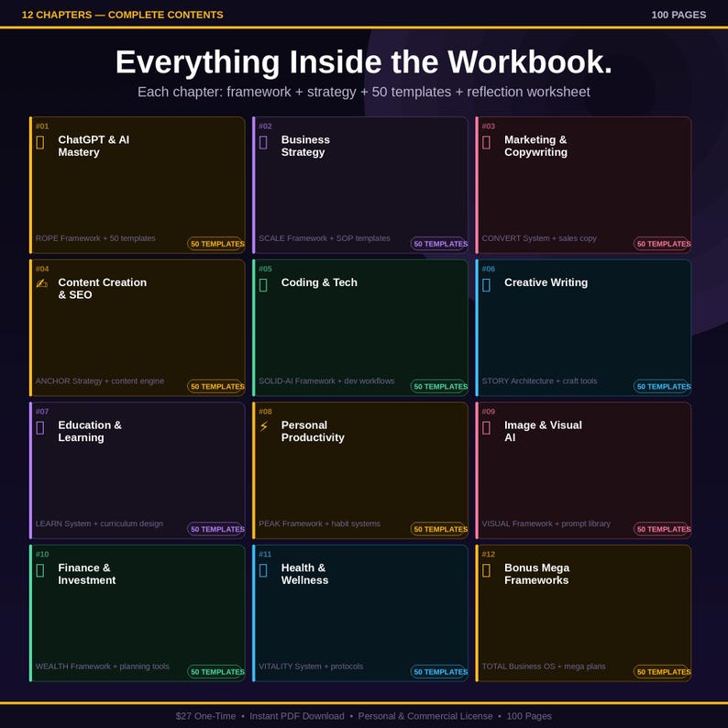Click the writing-hand icon beside Content Creation & SEO
This screenshot has width=728, height=728.
(x=42, y=283)
